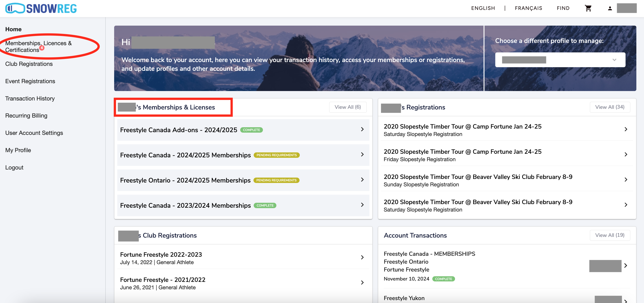The height and width of the screenshot is (303, 644).
Task: Expand Freestyle Ontario 2024/2025 Memberships row
Action: coord(362,180)
